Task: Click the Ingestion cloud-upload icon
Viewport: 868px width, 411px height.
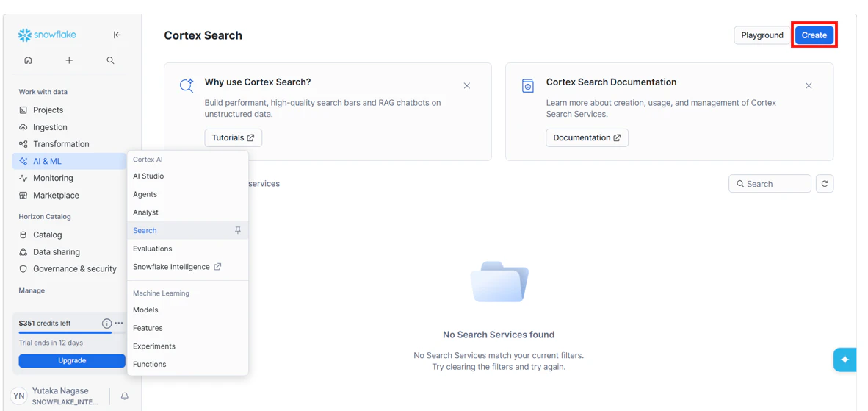Action: click(x=23, y=127)
